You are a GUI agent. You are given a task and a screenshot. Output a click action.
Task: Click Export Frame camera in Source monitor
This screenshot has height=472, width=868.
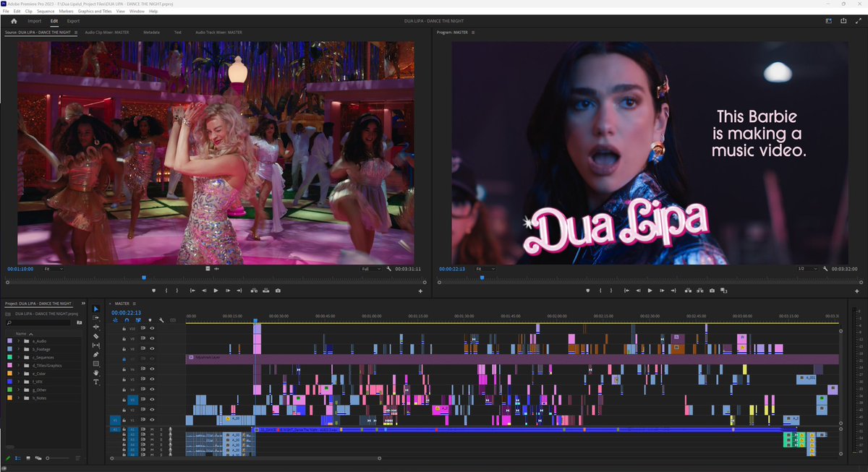[x=278, y=291]
